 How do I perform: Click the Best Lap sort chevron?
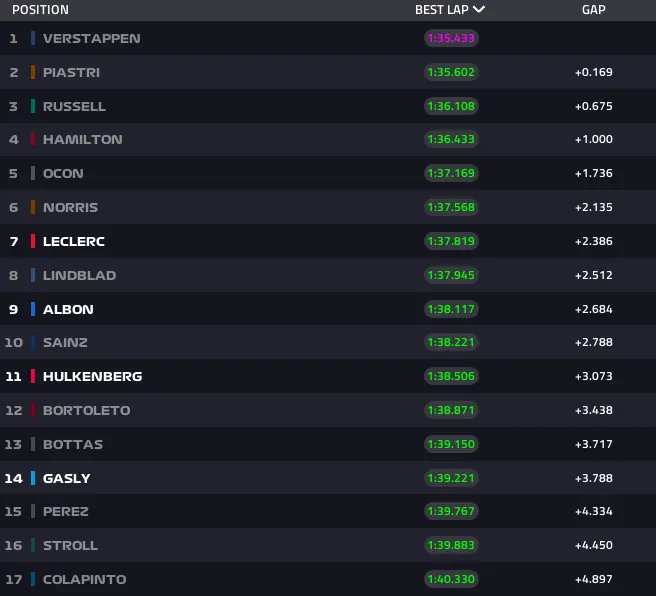pyautogui.click(x=479, y=10)
